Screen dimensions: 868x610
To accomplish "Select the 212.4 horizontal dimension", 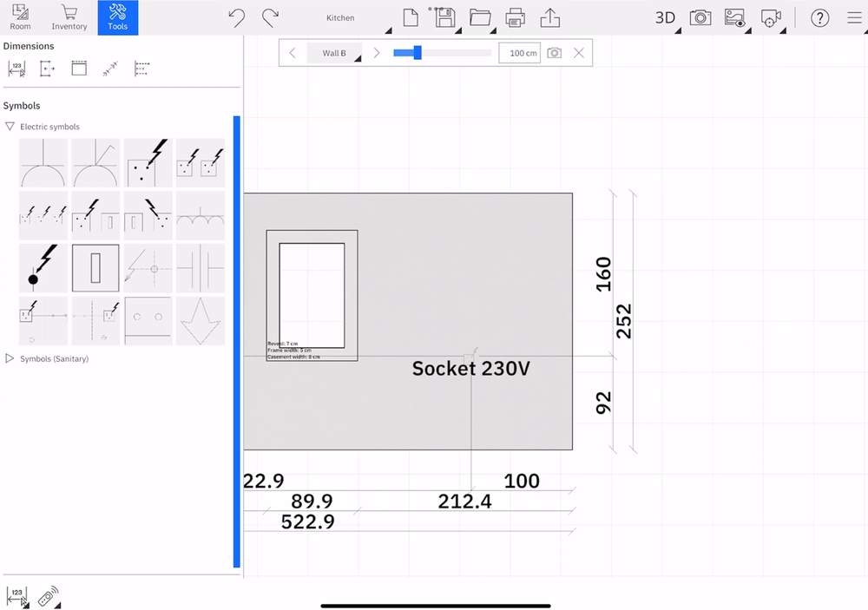I will [x=464, y=501].
